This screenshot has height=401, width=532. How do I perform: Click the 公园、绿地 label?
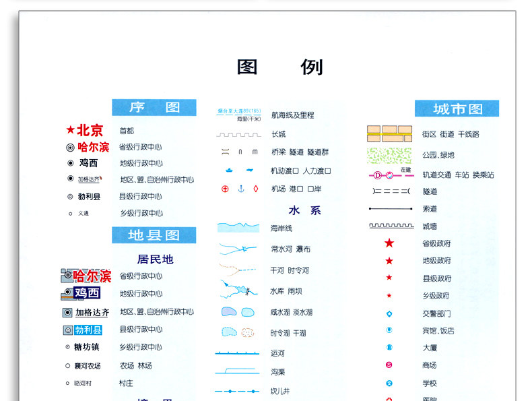tap(438, 155)
